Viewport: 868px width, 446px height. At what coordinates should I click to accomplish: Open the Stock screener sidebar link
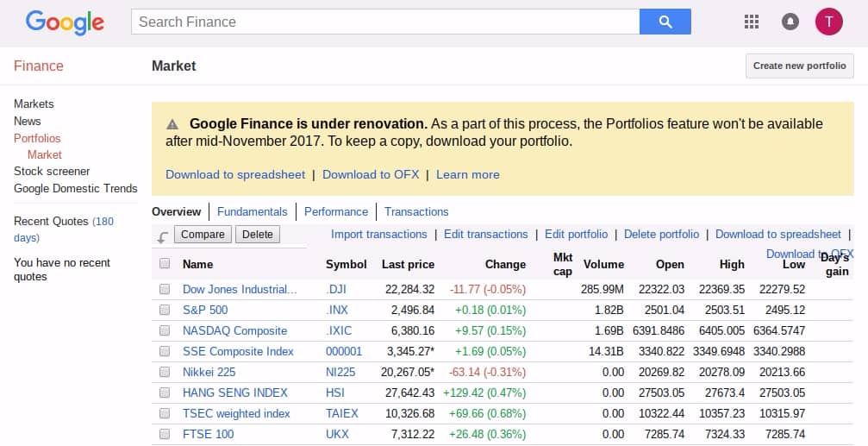pyautogui.click(x=52, y=171)
